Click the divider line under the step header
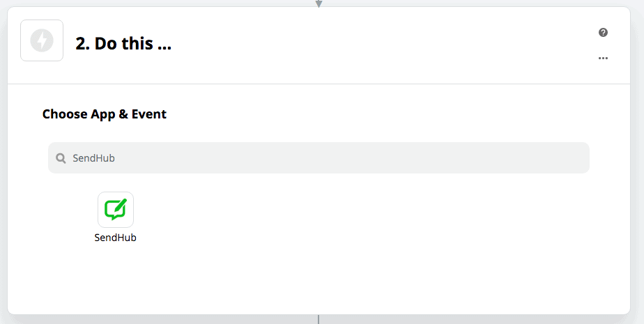Viewport: 644px width, 324px height. click(319, 84)
